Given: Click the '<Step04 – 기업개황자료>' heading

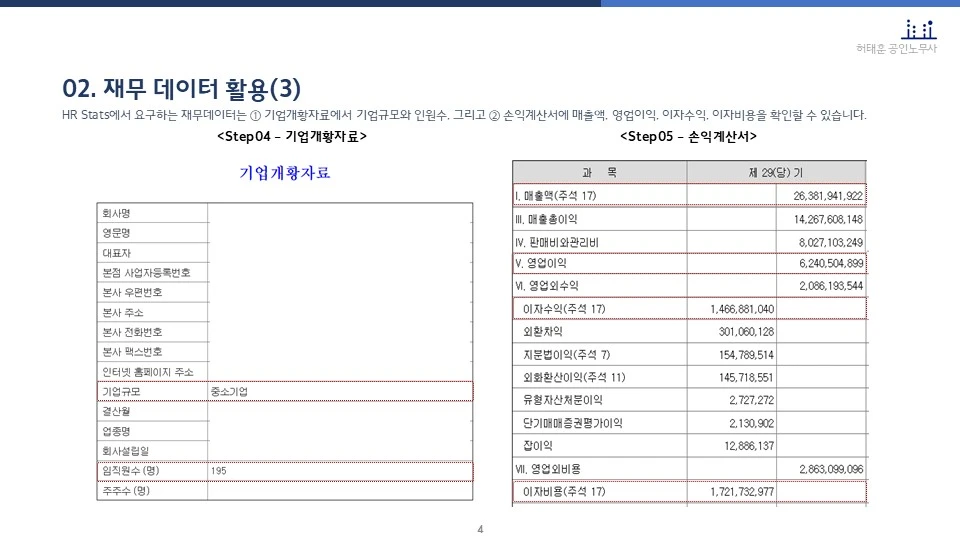Looking at the screenshot, I should [x=292, y=136].
